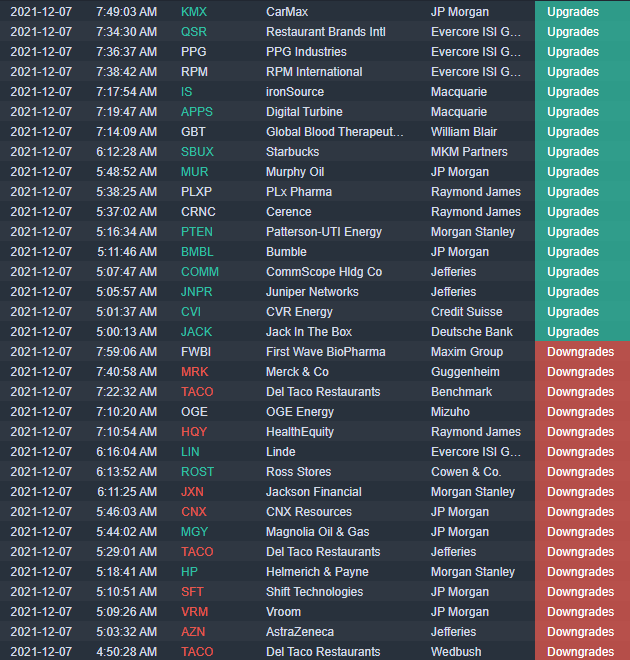Image resolution: width=630 pixels, height=660 pixels.
Task: Click Downgrades badge in First Wave BioPharma row
Action: coord(580,352)
